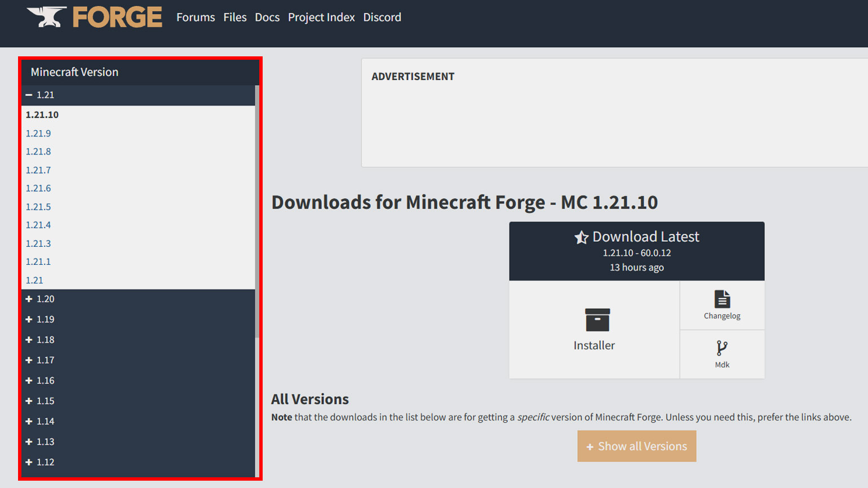The image size is (868, 488).
Task: Expand the 1.20 version group
Action: (x=29, y=299)
